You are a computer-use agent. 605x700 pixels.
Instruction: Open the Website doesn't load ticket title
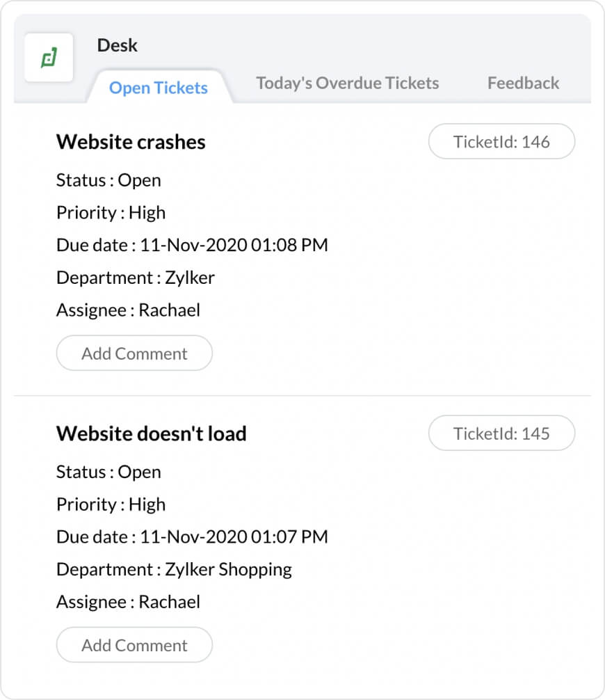pos(151,433)
